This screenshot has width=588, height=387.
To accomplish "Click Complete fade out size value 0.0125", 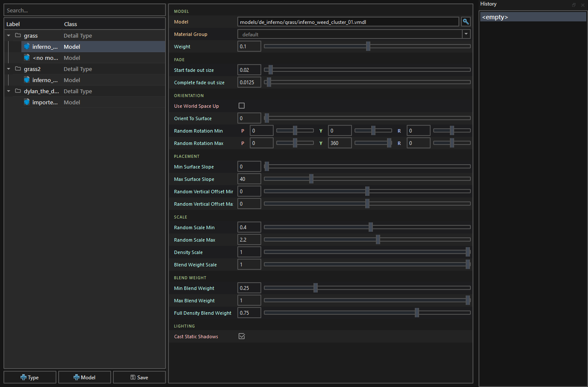I will (x=249, y=83).
